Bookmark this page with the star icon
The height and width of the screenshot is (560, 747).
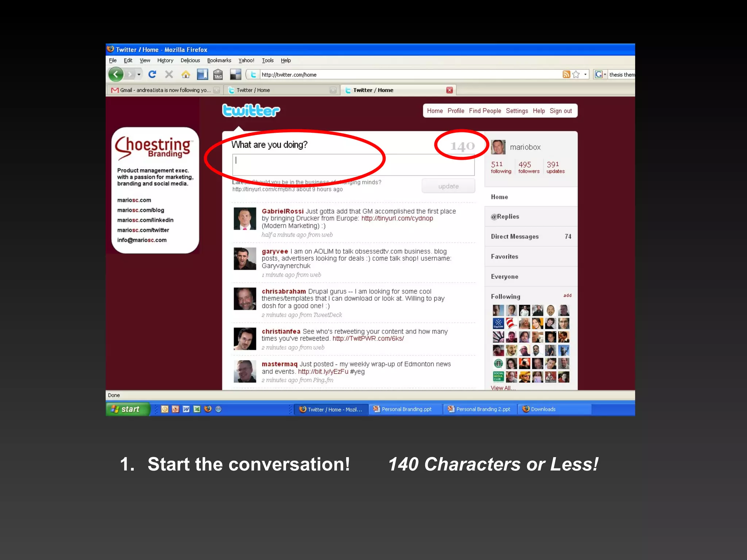click(576, 74)
